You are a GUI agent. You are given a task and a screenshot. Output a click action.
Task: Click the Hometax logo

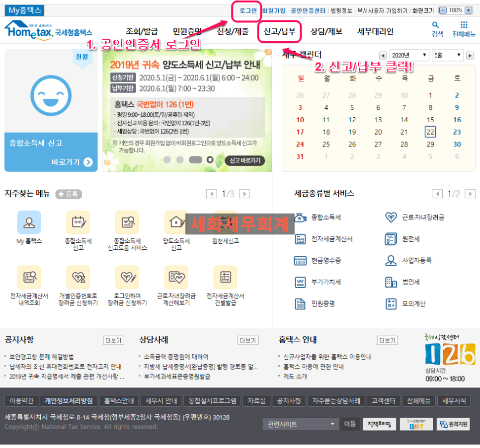point(48,30)
